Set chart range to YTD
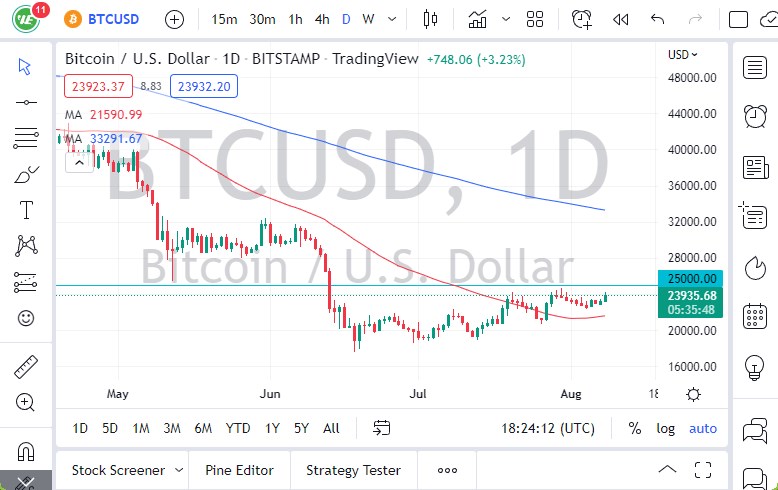Viewport: 778px width, 490px height. click(x=238, y=428)
